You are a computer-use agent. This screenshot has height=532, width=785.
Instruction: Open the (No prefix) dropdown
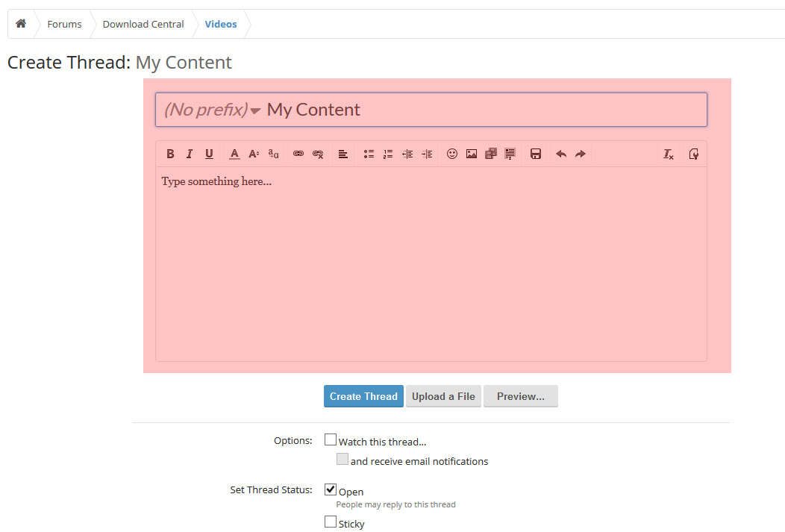[212, 110]
